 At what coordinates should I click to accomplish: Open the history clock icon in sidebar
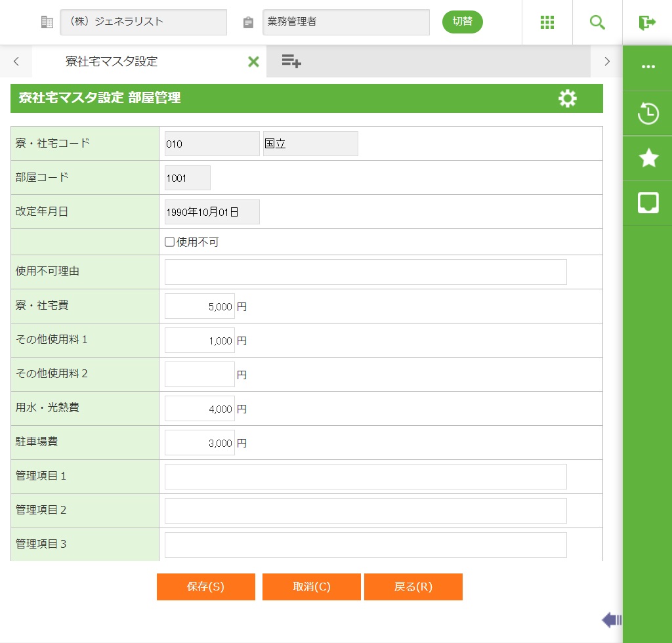pyautogui.click(x=648, y=114)
